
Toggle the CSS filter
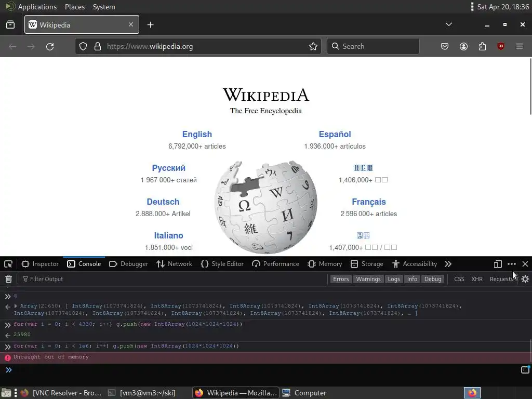(x=459, y=279)
